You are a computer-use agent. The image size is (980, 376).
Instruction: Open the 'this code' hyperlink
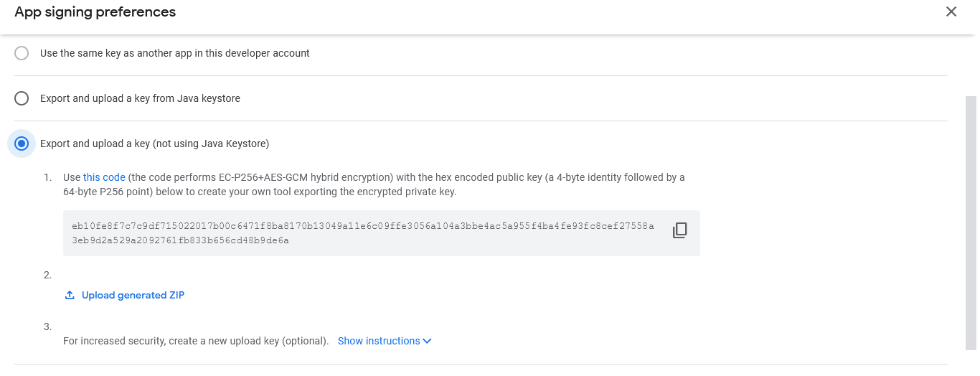pos(104,177)
